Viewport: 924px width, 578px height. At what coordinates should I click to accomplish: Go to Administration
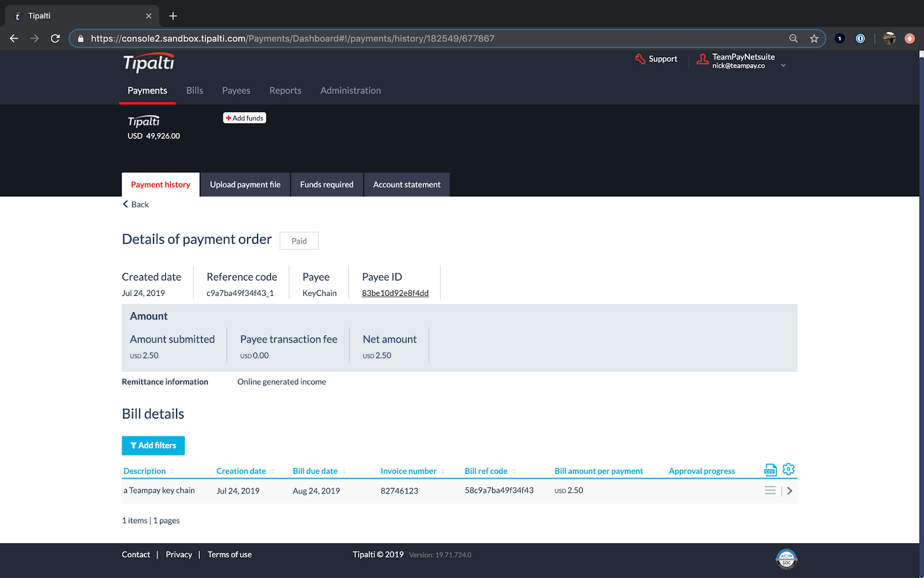(x=351, y=91)
